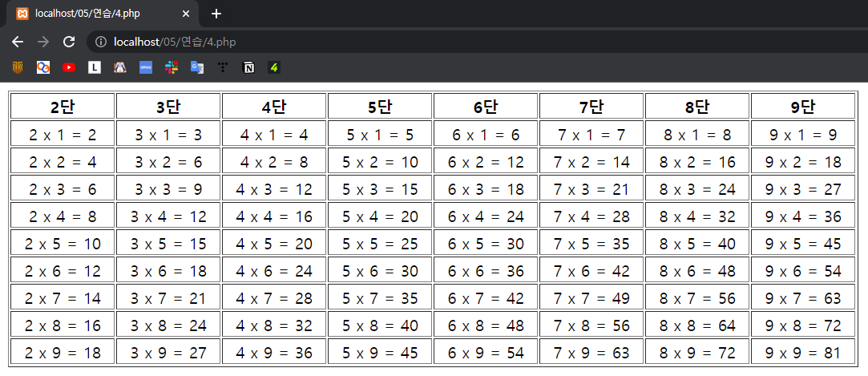The height and width of the screenshot is (376, 868).
Task: Open the orange shield-shaped bookmark
Action: (18, 67)
